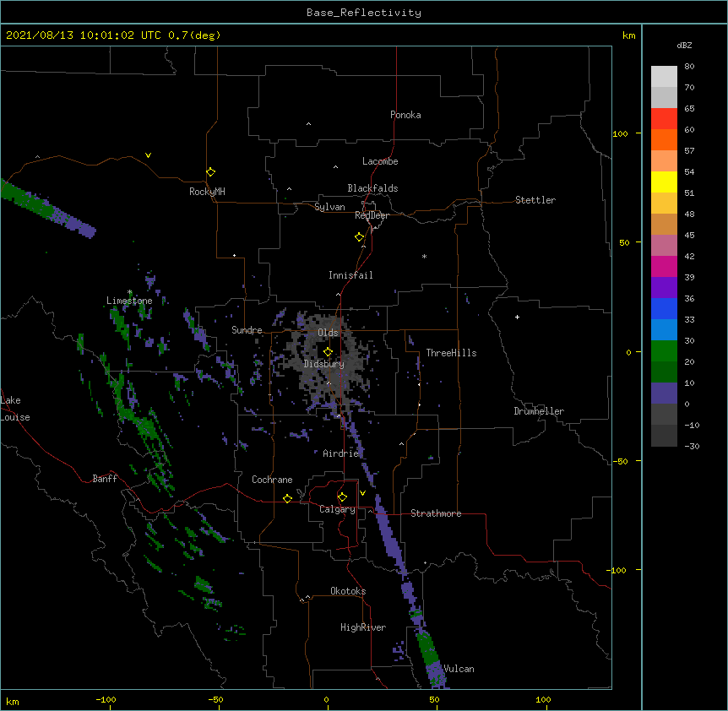
Task: Click the RedDeer city label
Action: pyautogui.click(x=372, y=215)
